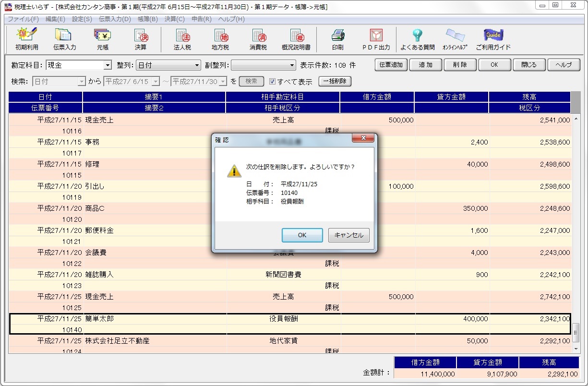The height and width of the screenshot is (386, 588).
Task: Open the 消費税 toolbar icon
Action: click(x=258, y=39)
